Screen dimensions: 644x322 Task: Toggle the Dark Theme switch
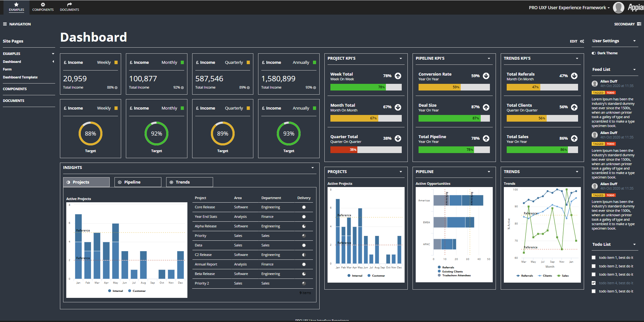[594, 53]
